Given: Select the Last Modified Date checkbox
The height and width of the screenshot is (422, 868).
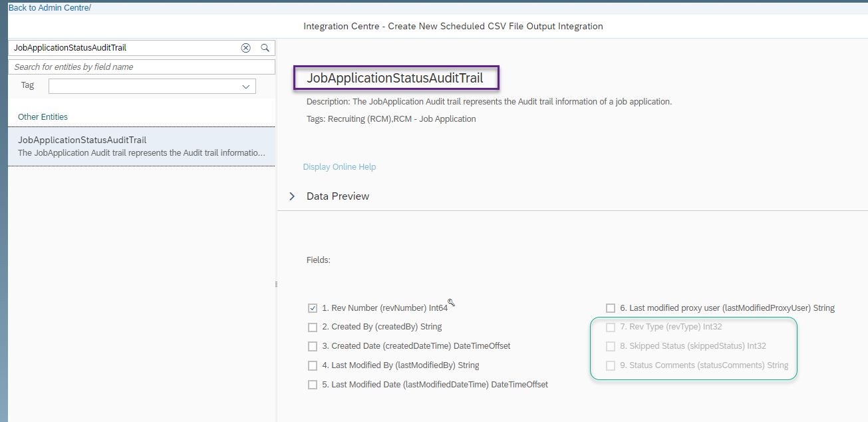Looking at the screenshot, I should pos(313,385).
